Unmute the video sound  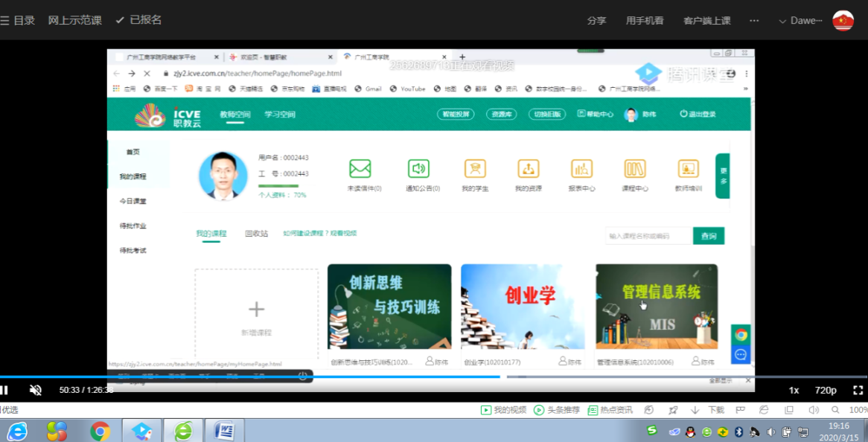[x=35, y=390]
